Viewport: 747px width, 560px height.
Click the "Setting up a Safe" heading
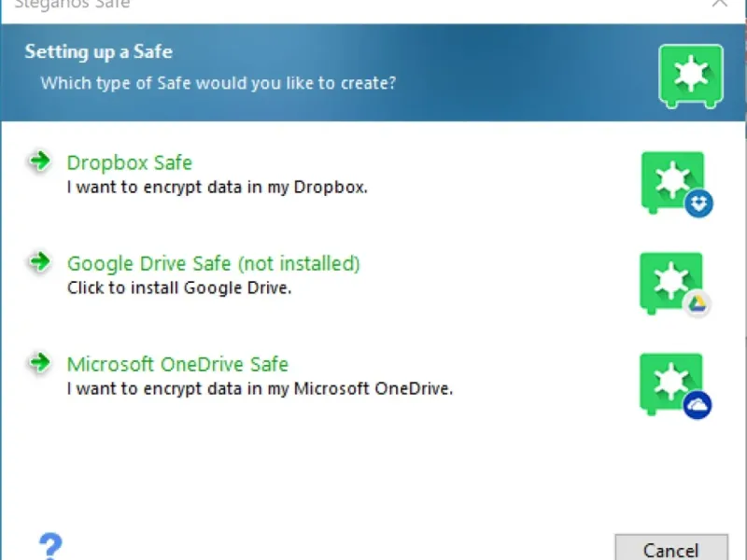(98, 51)
